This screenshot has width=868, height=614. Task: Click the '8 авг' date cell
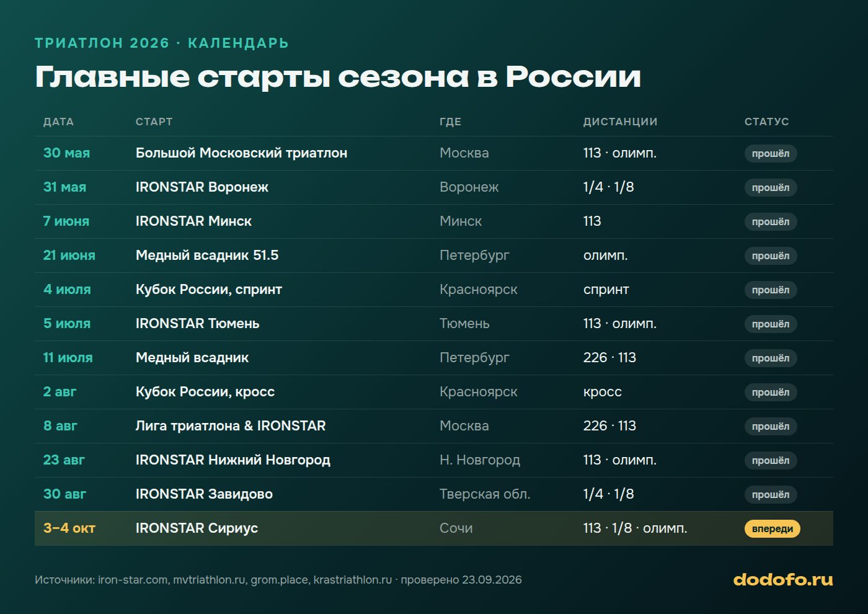(x=60, y=426)
